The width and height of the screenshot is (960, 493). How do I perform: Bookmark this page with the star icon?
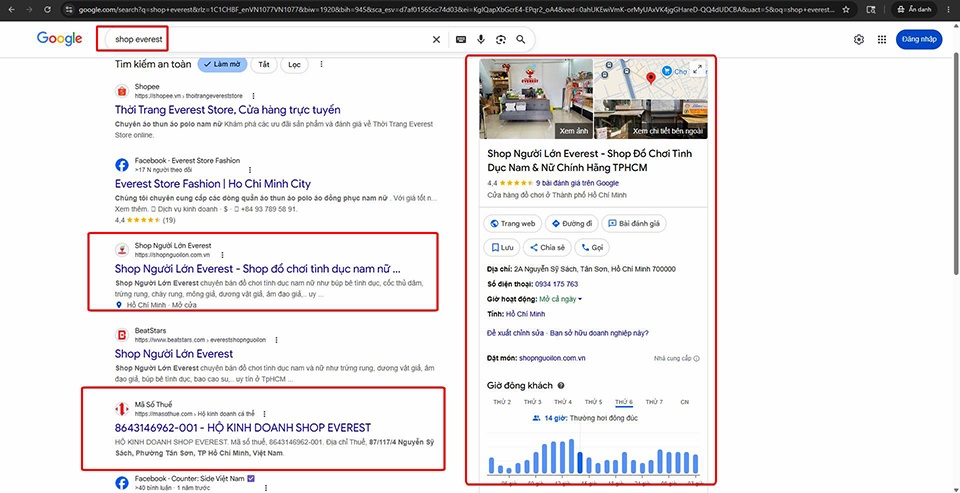pyautogui.click(x=846, y=10)
